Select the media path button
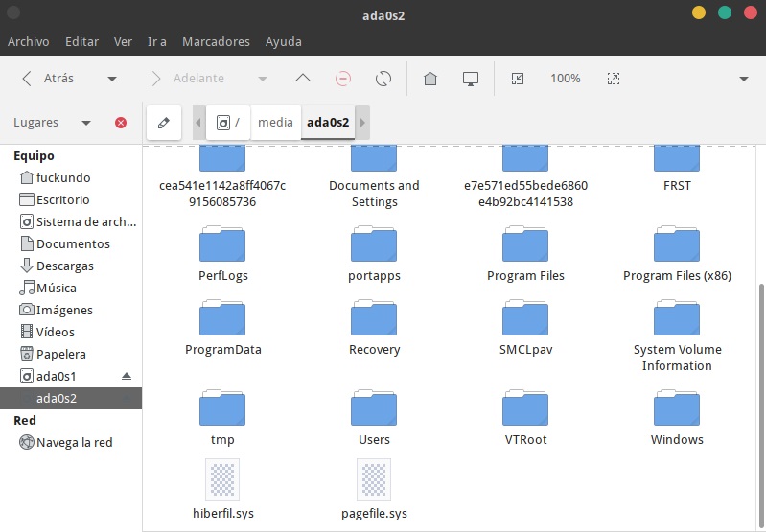This screenshot has width=766, height=532. [x=275, y=122]
